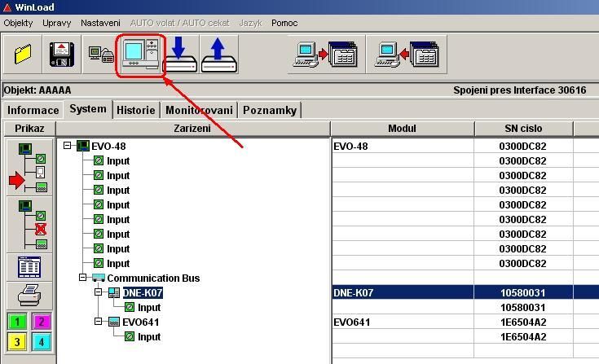599x364 pixels.
Task: Select DNE-K07 in the device tree
Action: coord(142,293)
